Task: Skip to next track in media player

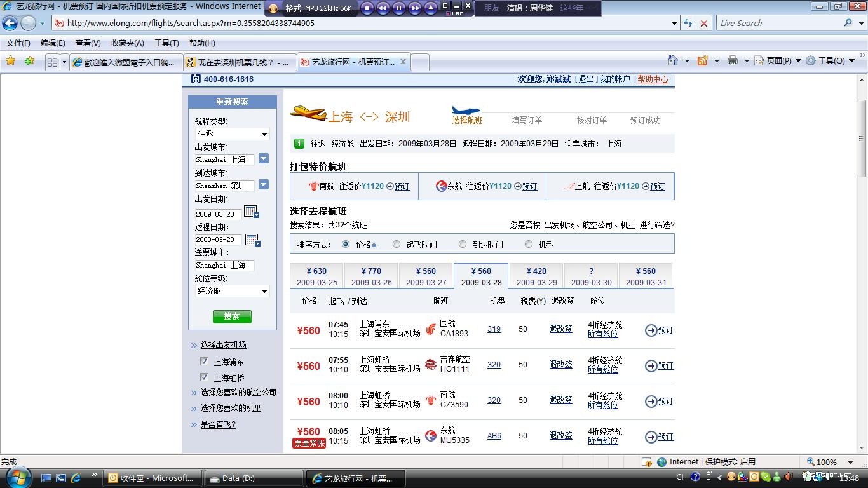Action: 415,8
